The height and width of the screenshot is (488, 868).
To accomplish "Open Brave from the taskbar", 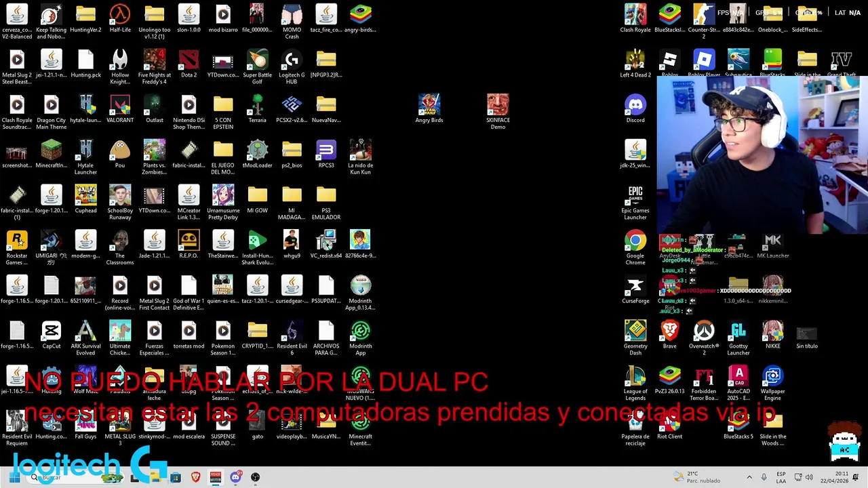I will coord(196,477).
